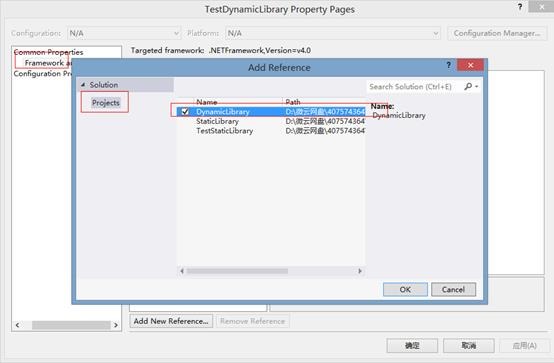554x363 pixels.
Task: Click the project list horizontal scrollbar thumb
Action: [x=237, y=271]
